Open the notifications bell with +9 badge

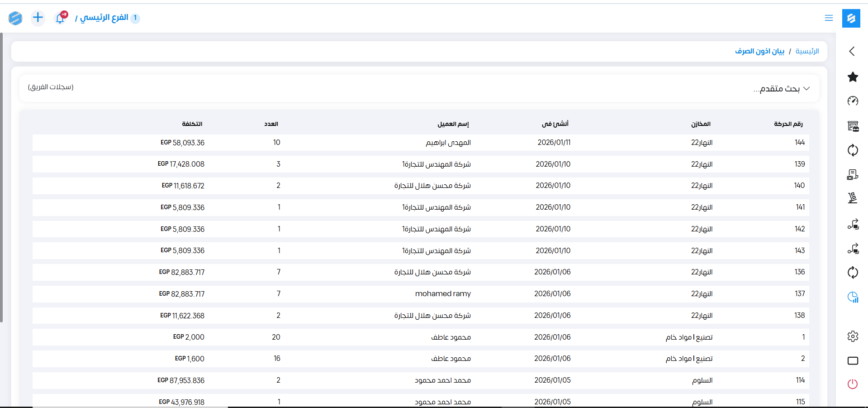pos(60,18)
